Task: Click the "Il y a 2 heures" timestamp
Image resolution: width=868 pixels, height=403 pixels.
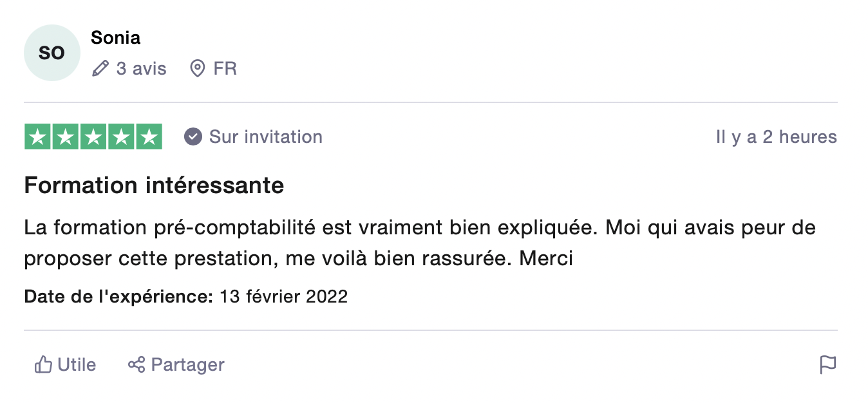Action: pos(776,136)
